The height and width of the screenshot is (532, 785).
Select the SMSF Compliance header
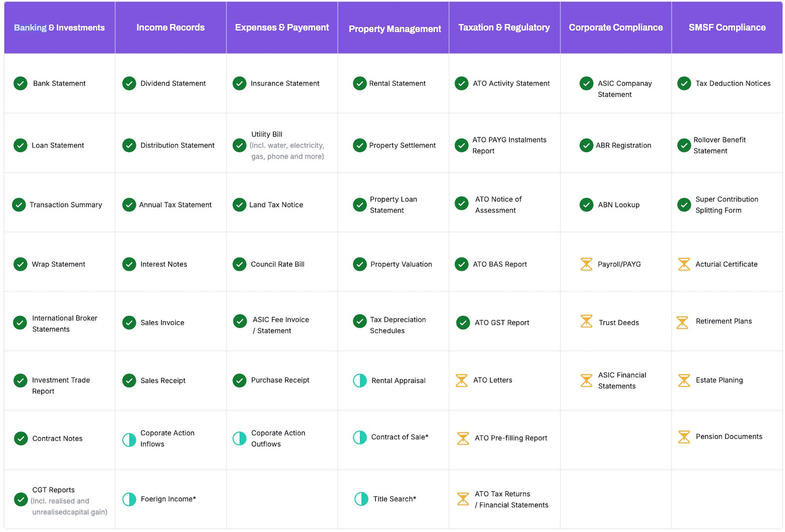[x=727, y=28]
